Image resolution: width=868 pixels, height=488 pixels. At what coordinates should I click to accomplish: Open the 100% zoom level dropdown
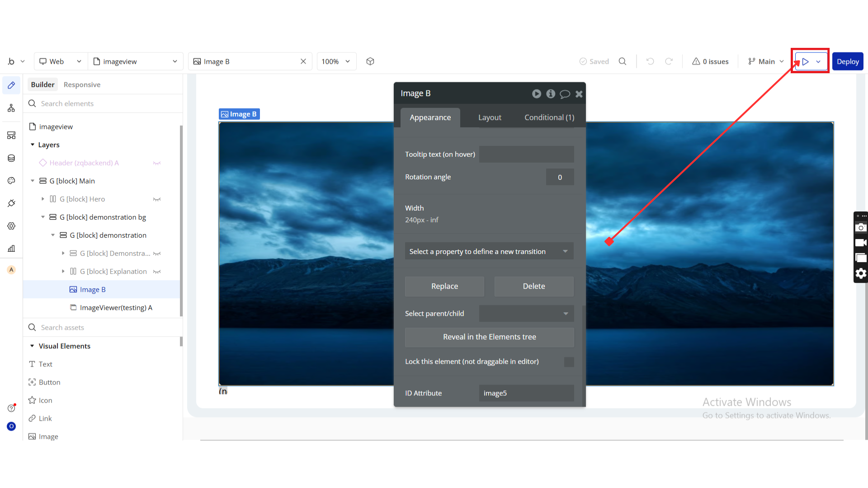[x=336, y=61]
